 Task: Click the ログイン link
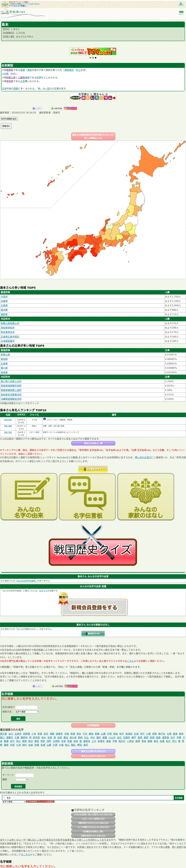pyautogui.click(x=43, y=591)
